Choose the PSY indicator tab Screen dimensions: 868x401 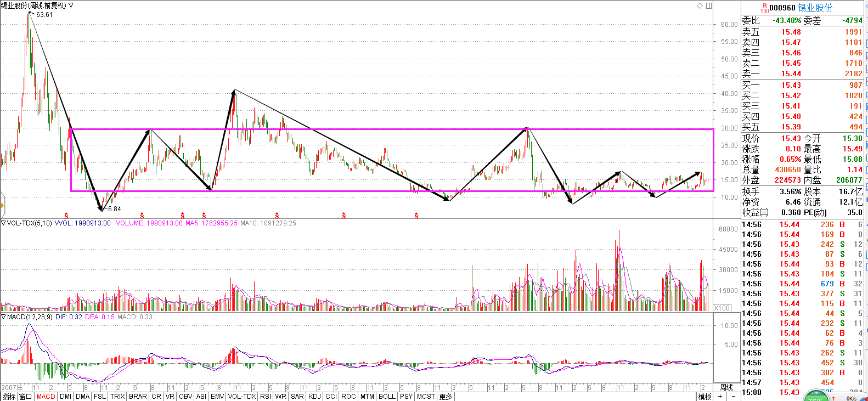[x=406, y=397]
